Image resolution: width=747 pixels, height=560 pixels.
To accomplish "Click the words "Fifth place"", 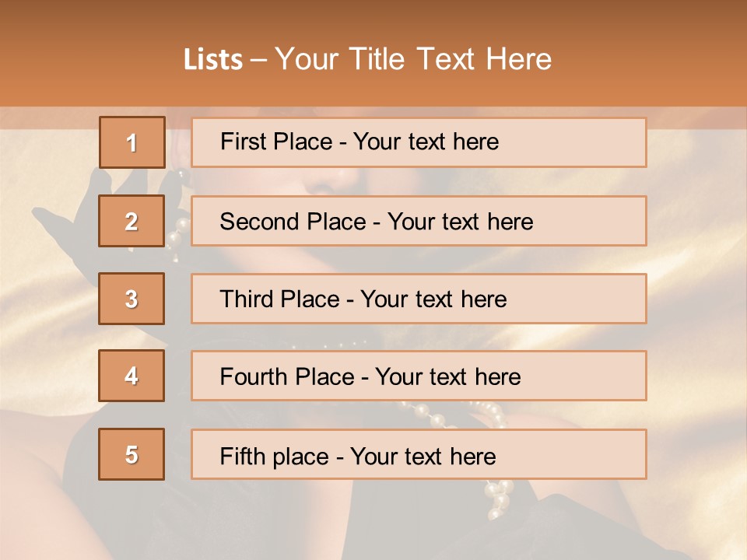I will point(273,456).
